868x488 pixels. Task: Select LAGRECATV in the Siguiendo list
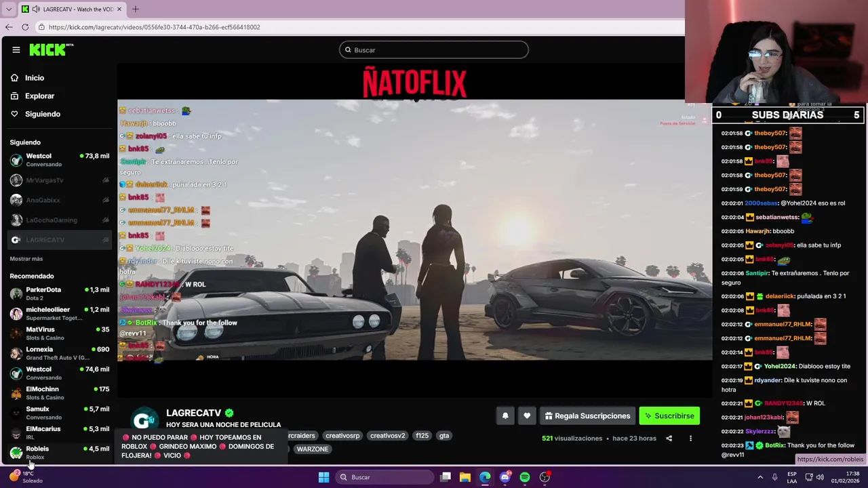(60, 240)
